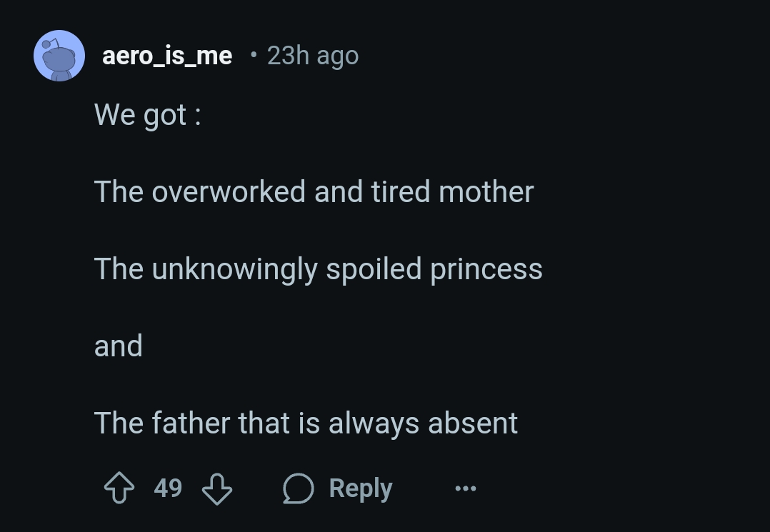770x532 pixels.
Task: Click the word 'unknowingly' in the comment
Action: pyautogui.click(x=235, y=269)
